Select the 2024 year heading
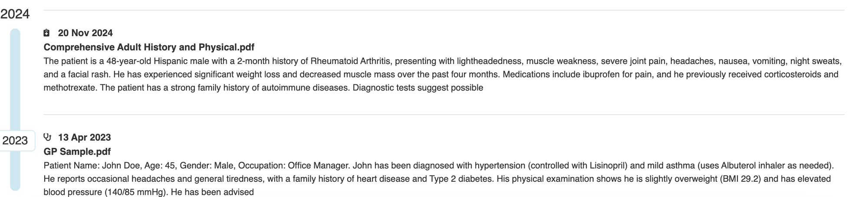 click(x=15, y=14)
